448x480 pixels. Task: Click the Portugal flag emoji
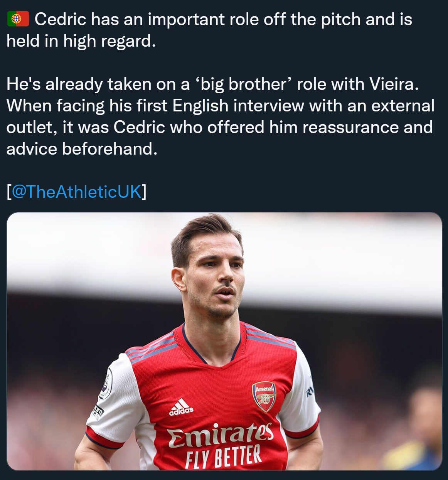point(18,19)
